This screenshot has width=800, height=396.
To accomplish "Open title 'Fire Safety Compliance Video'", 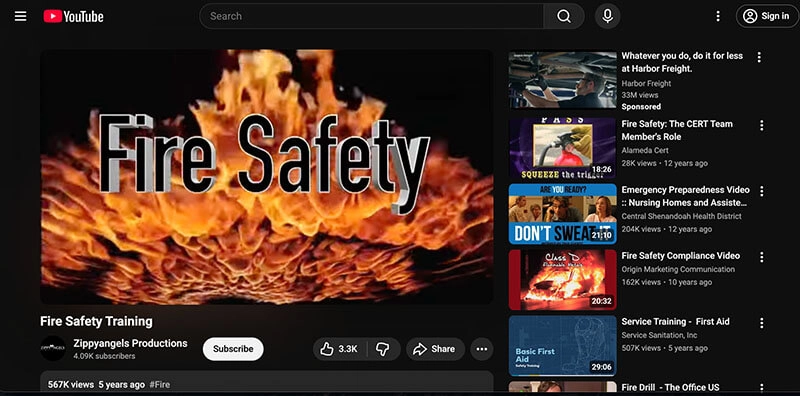I will tap(681, 256).
